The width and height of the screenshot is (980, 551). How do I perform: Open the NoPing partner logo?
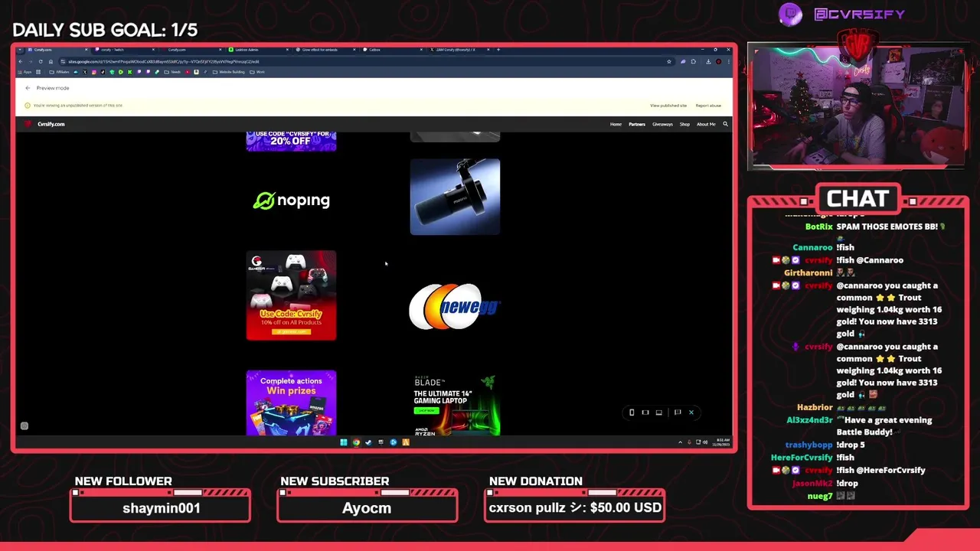click(291, 201)
